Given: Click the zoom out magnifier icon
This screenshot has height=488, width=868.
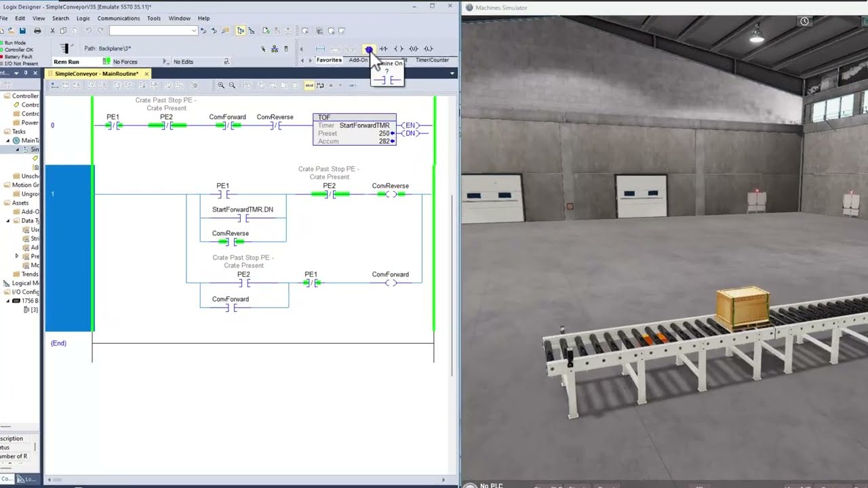Looking at the screenshot, I should (x=232, y=85).
